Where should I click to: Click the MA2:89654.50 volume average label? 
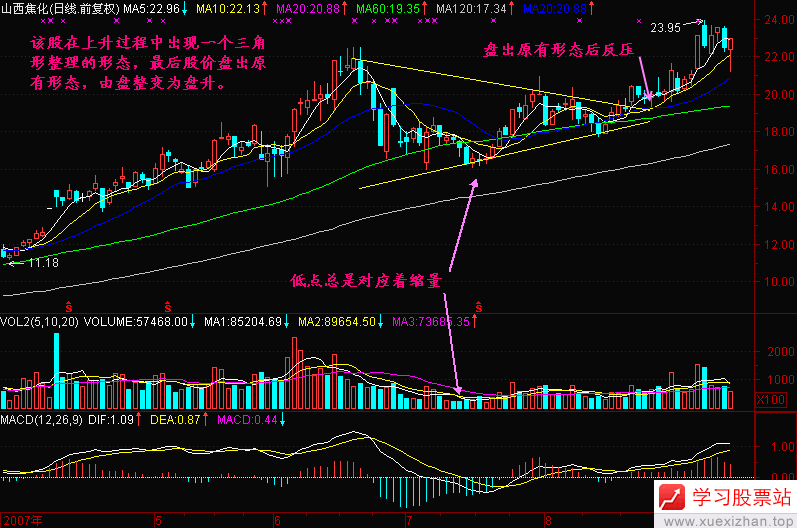coord(336,322)
